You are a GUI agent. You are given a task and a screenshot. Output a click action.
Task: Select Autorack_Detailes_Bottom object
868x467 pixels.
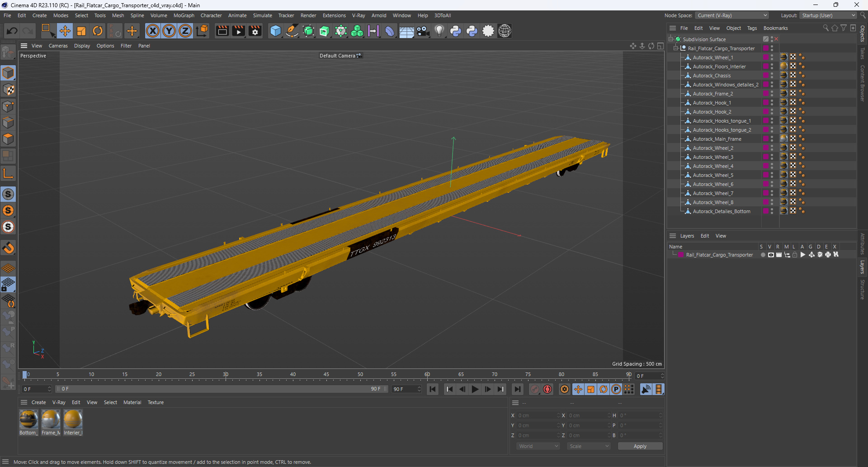click(x=722, y=211)
